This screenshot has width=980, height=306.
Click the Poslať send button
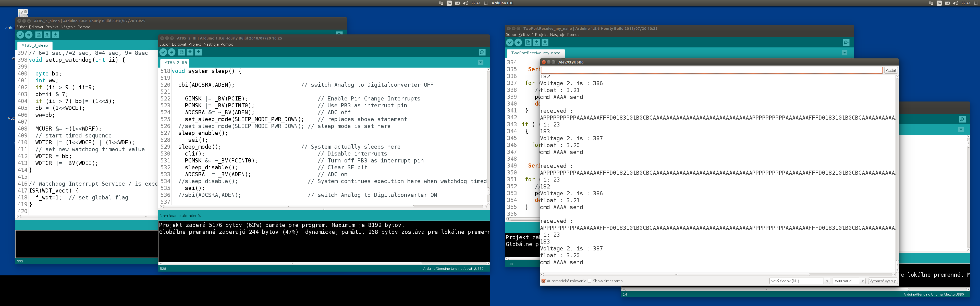891,70
